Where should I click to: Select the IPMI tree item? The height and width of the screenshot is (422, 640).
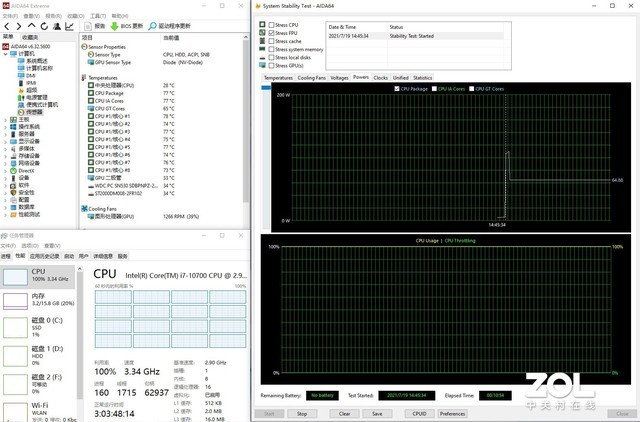[x=27, y=83]
